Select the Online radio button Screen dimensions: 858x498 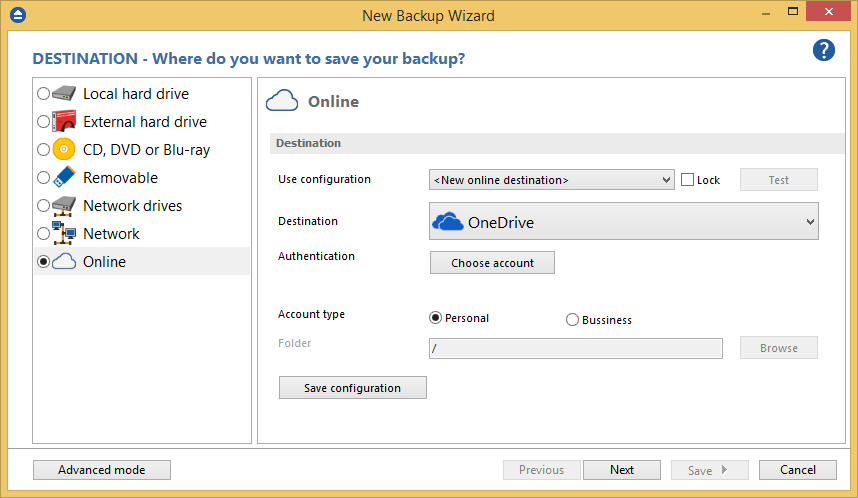[x=43, y=262]
